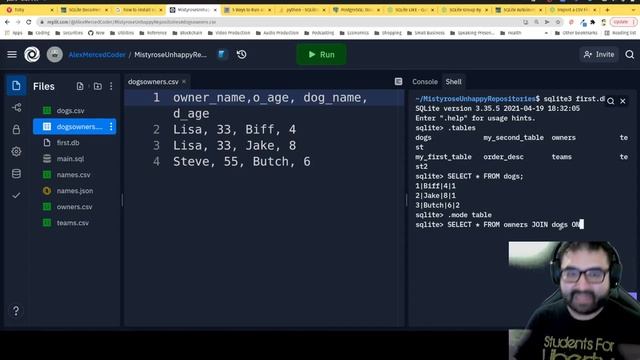Click the search magnifier icon in the Replit header

(x=629, y=54)
